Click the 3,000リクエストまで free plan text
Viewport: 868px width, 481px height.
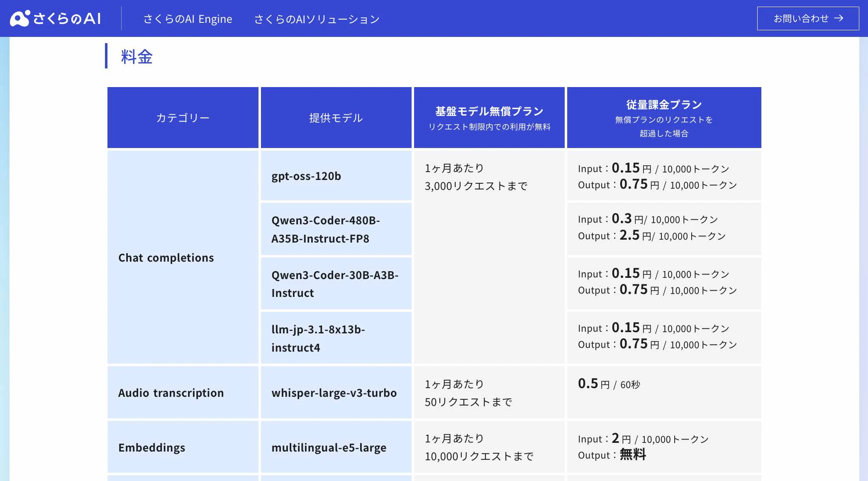pos(476,186)
